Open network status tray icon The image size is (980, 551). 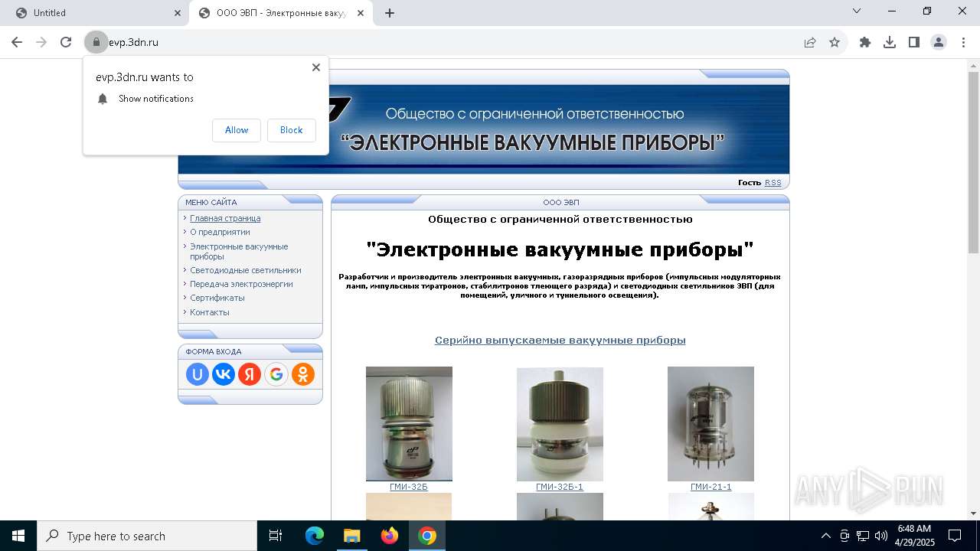[x=863, y=536]
